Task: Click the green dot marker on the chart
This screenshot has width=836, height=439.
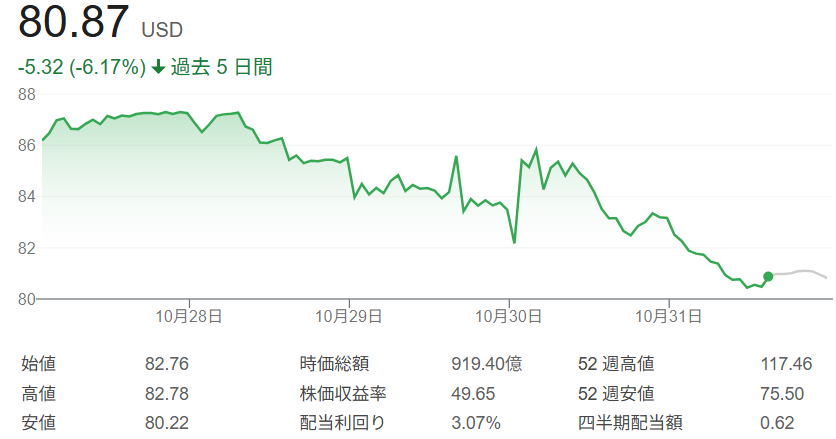Action: point(768,276)
